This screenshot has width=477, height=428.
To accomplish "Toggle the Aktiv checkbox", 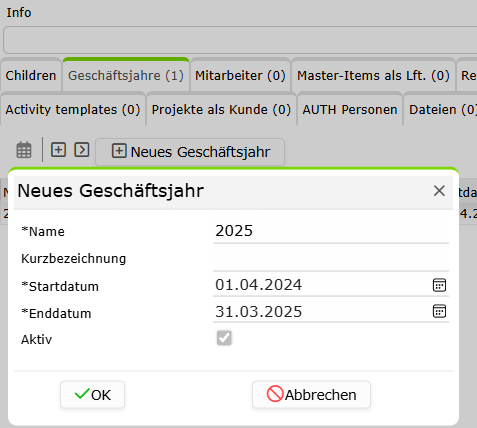I will pyautogui.click(x=224, y=338).
